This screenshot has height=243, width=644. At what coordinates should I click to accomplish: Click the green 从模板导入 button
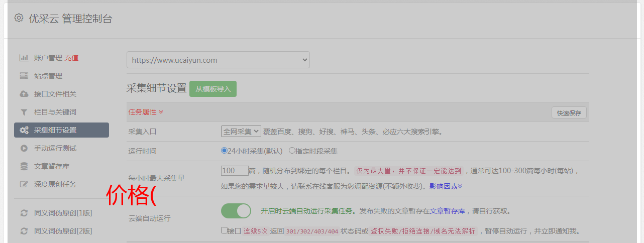click(213, 89)
